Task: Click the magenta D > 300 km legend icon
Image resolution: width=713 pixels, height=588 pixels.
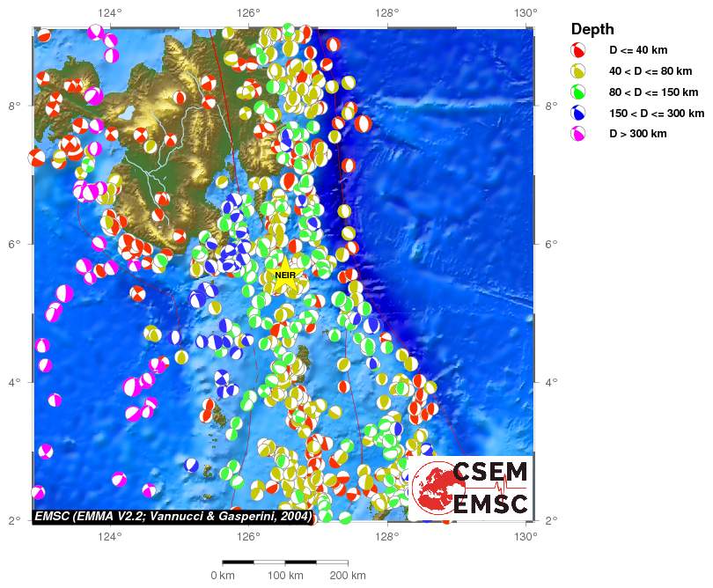Action: click(x=579, y=135)
